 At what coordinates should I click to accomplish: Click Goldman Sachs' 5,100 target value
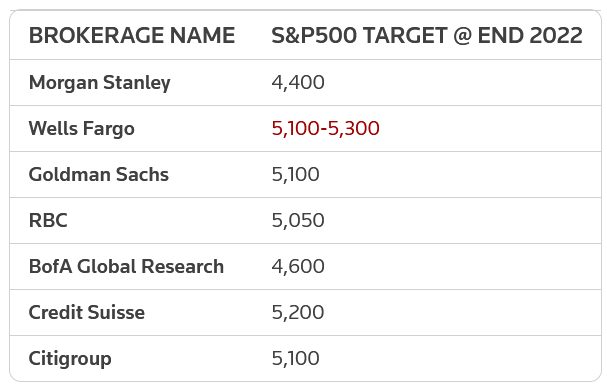pos(295,174)
